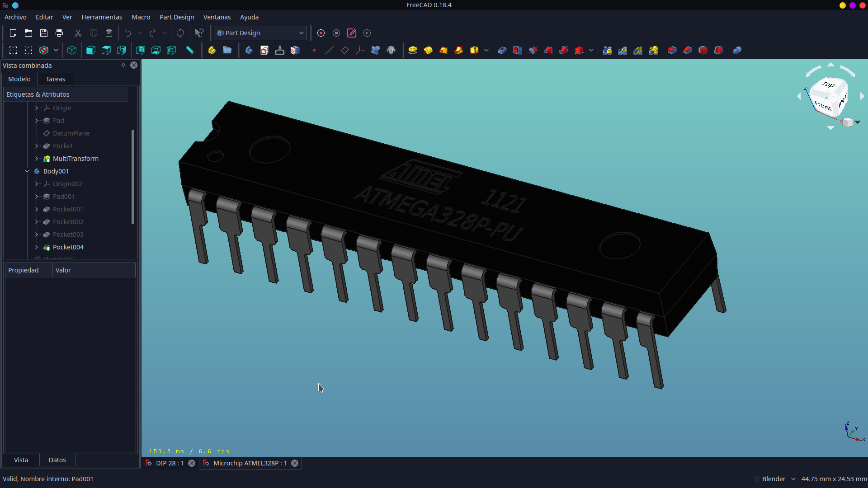
Task: Create a datum plane
Action: click(345, 50)
